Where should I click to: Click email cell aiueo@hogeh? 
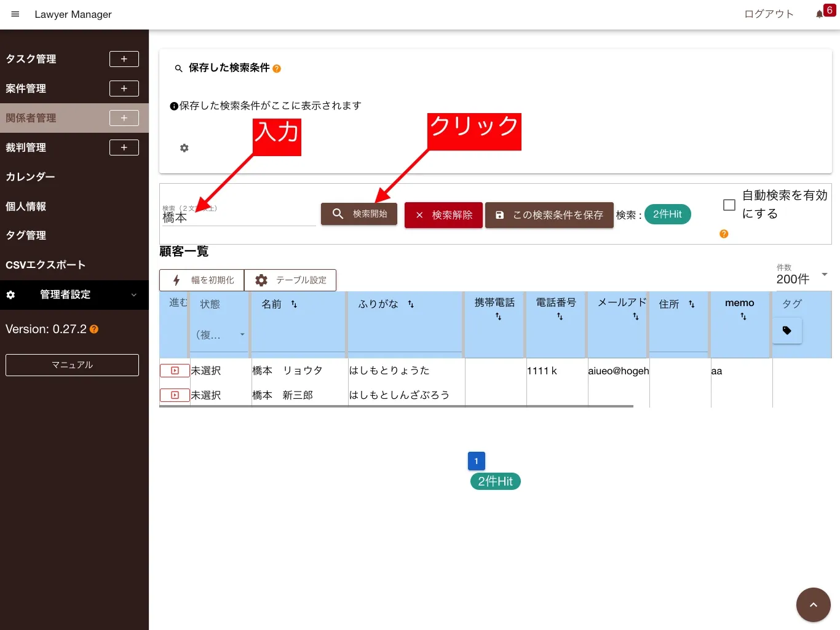pyautogui.click(x=619, y=371)
